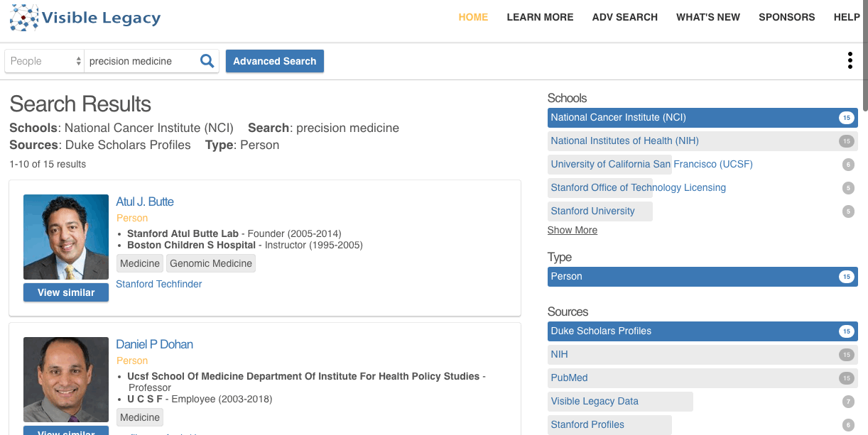This screenshot has height=435, width=868.
Task: Open the three-dot vertical options menu
Action: (x=850, y=61)
